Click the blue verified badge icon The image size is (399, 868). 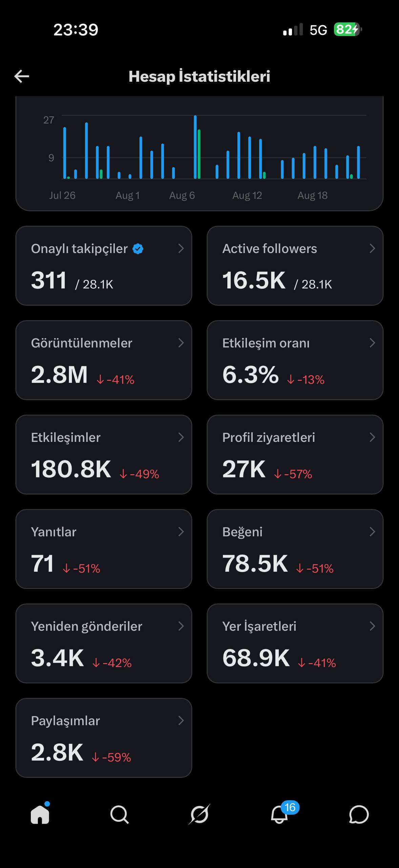(138, 249)
